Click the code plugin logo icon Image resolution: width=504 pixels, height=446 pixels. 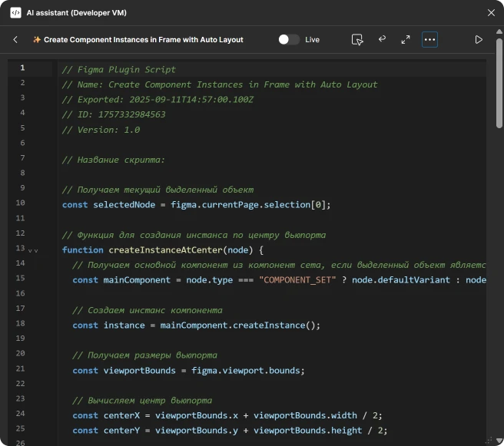point(15,12)
